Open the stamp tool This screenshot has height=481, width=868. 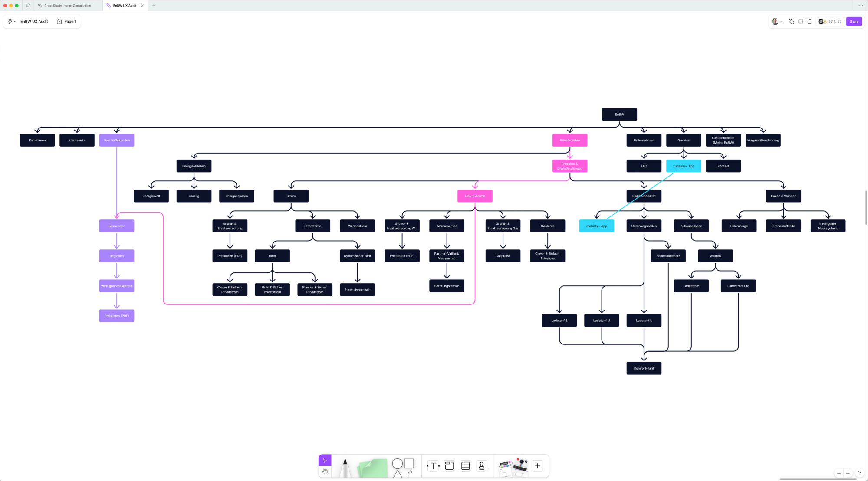[x=481, y=466]
